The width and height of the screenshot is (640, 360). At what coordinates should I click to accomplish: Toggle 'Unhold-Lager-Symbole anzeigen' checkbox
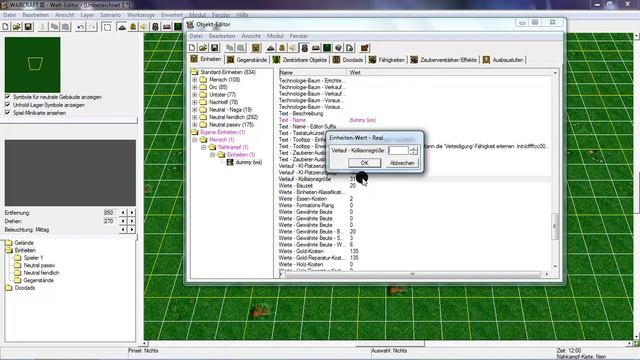(7, 104)
